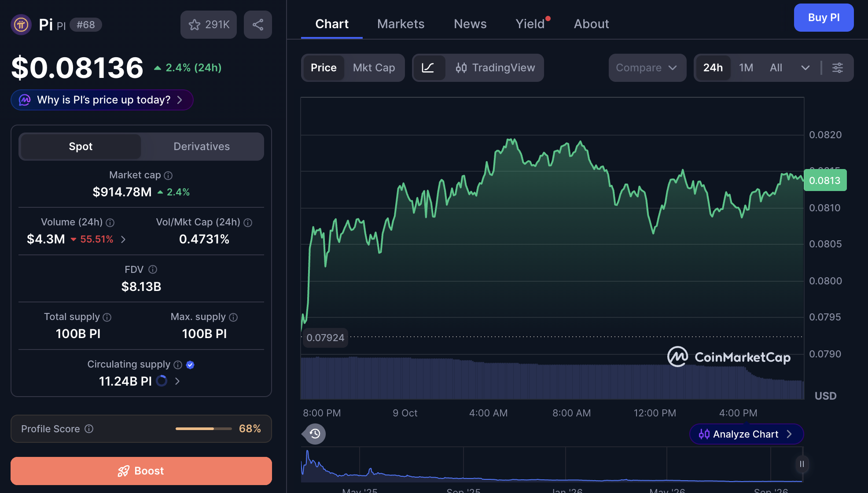This screenshot has width=868, height=493.
Task: Select the All time range
Action: click(x=776, y=68)
